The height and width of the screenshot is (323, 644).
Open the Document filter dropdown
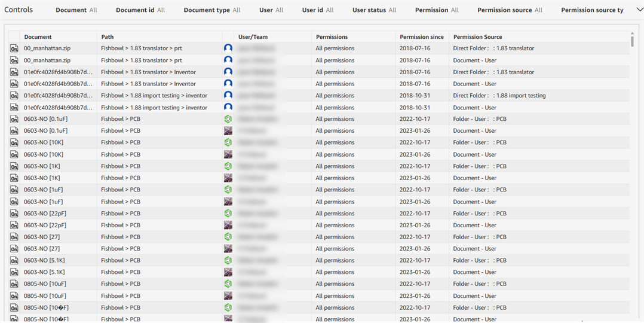[76, 10]
